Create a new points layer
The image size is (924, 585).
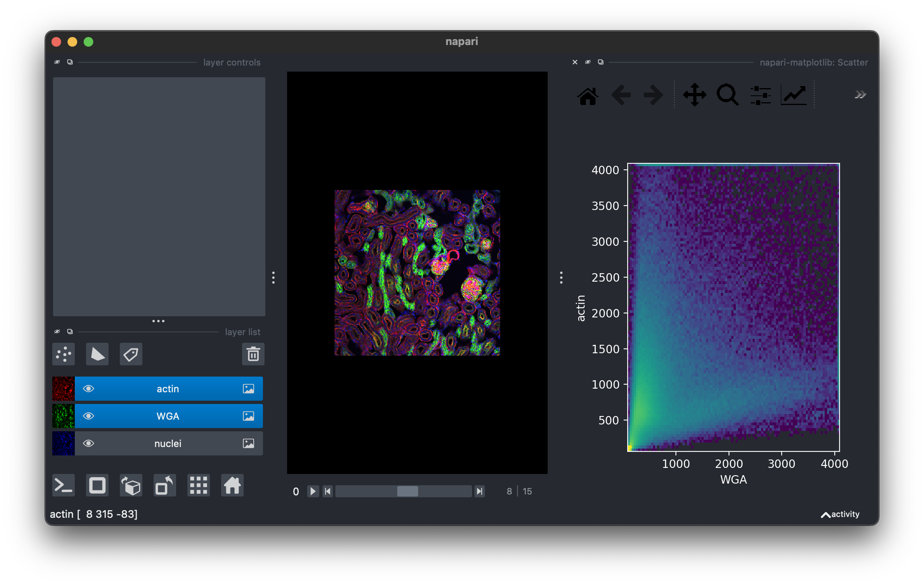[64, 354]
